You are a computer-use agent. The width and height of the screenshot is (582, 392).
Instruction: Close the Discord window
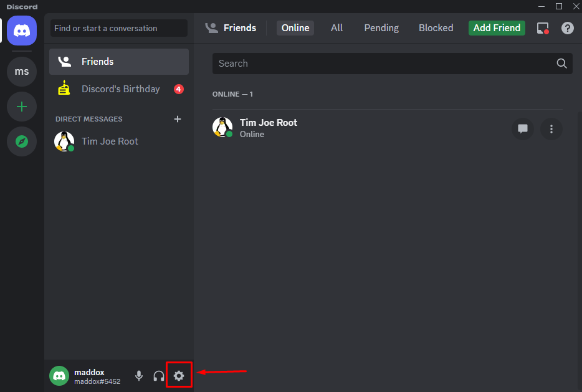tap(576, 6)
